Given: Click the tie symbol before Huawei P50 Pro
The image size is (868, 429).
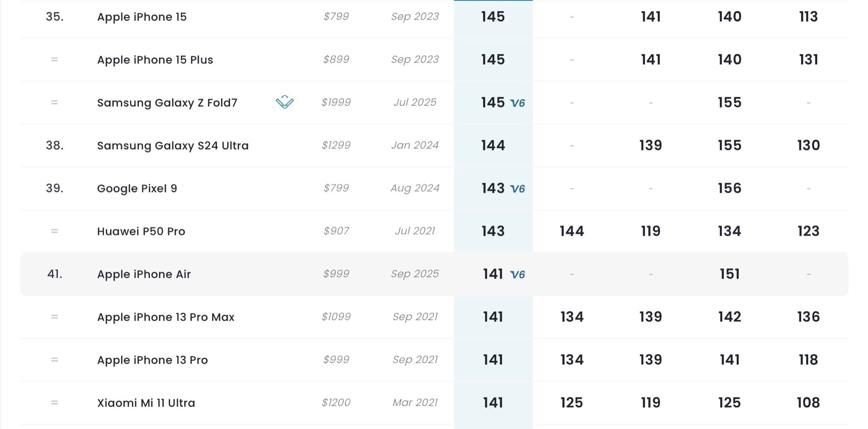Looking at the screenshot, I should coord(55,231).
